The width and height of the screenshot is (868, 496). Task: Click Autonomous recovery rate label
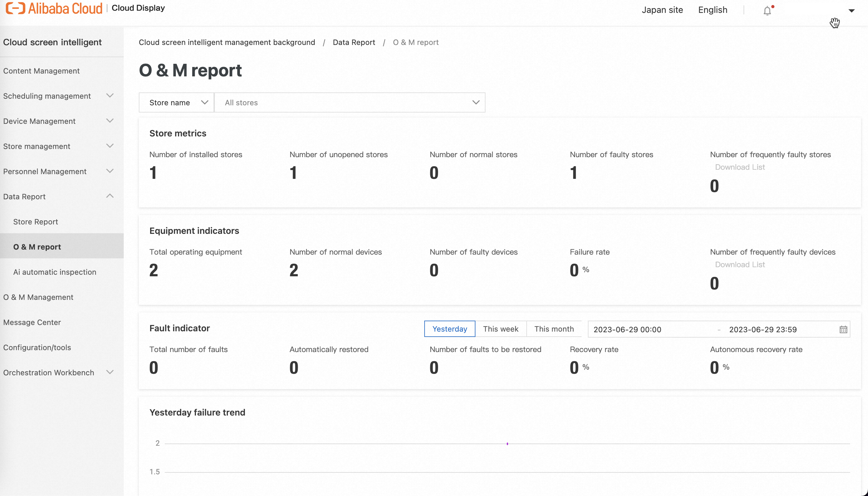pos(756,350)
